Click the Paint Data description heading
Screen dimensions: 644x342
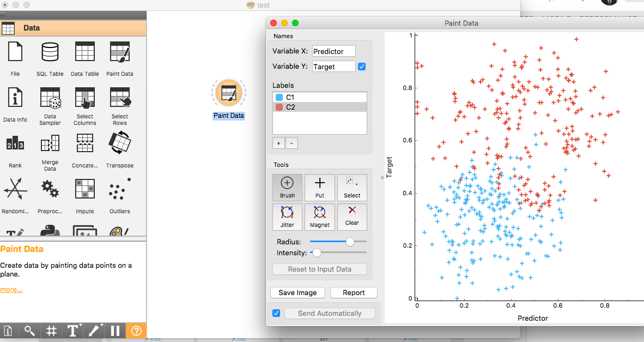pyautogui.click(x=22, y=249)
